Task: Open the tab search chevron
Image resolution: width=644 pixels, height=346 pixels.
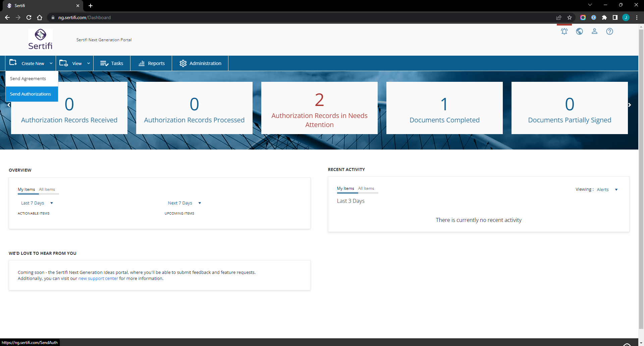Action: tap(590, 5)
